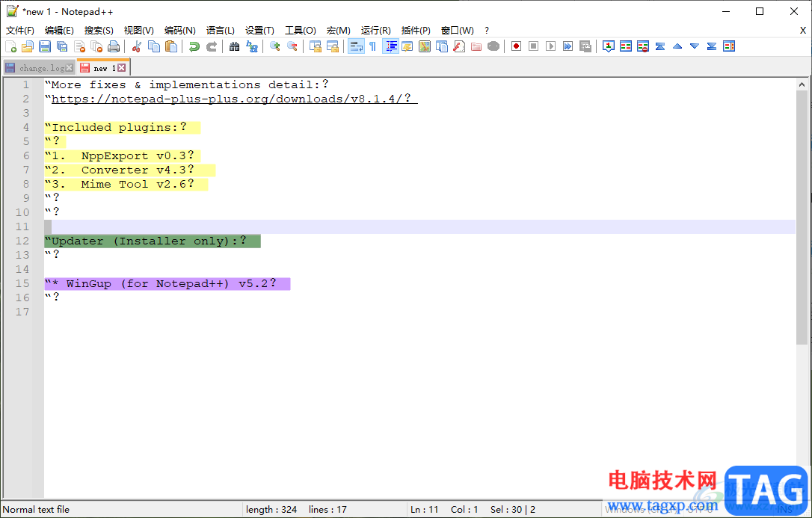Undo with the green arrow icon
This screenshot has height=518, width=812.
pyautogui.click(x=194, y=46)
